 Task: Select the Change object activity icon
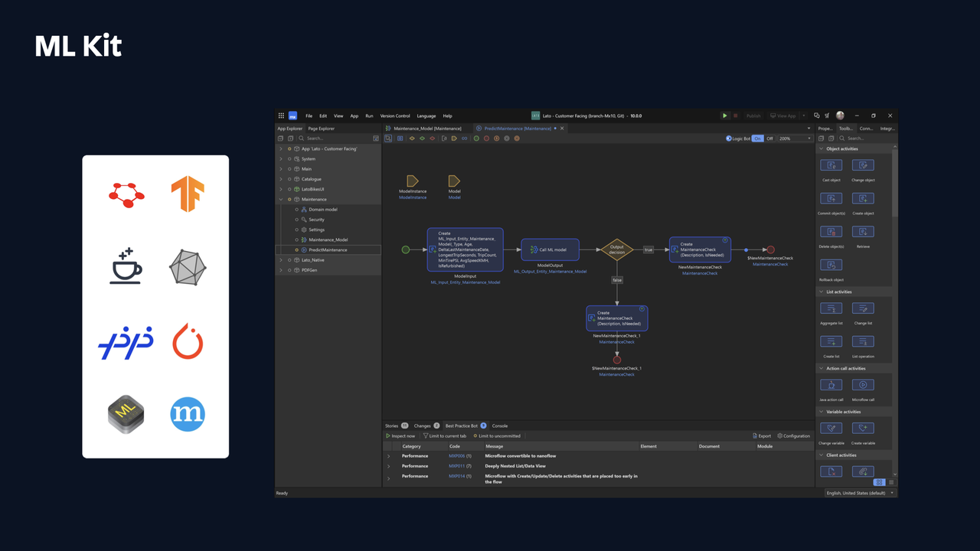tap(863, 165)
